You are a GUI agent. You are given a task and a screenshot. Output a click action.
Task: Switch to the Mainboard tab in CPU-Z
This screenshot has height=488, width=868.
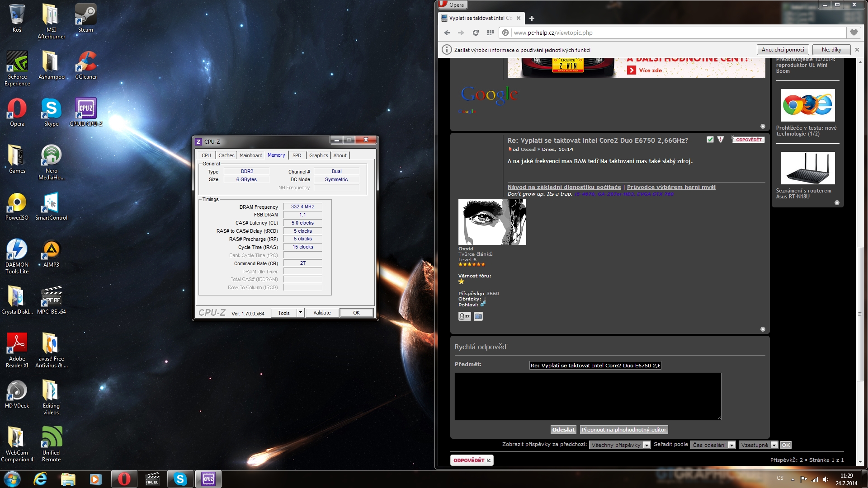click(250, 155)
